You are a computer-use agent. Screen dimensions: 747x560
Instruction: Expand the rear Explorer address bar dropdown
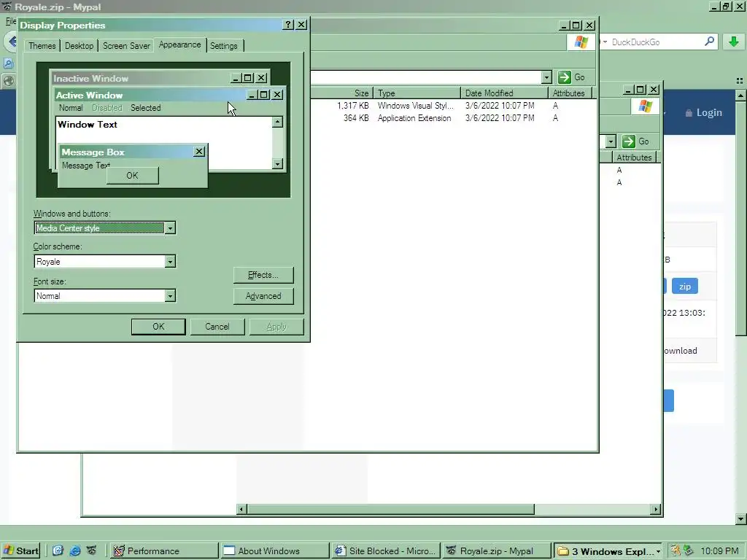(611, 141)
